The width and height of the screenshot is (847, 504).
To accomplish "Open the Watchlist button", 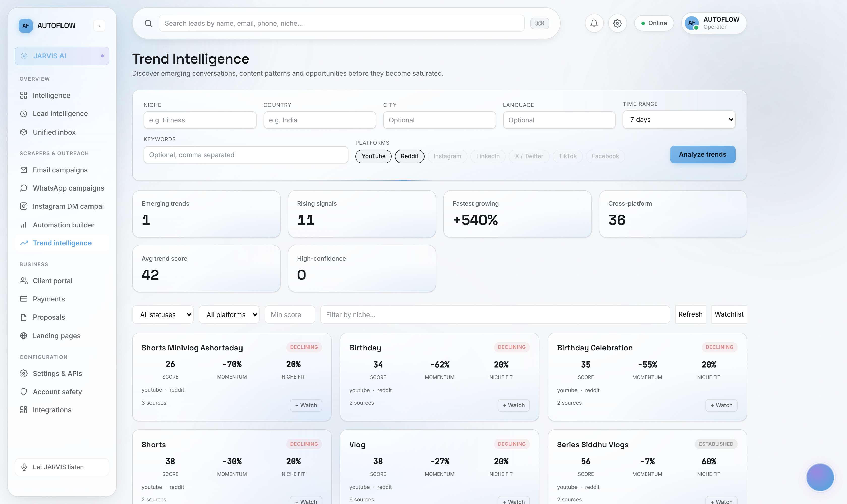I will click(729, 314).
